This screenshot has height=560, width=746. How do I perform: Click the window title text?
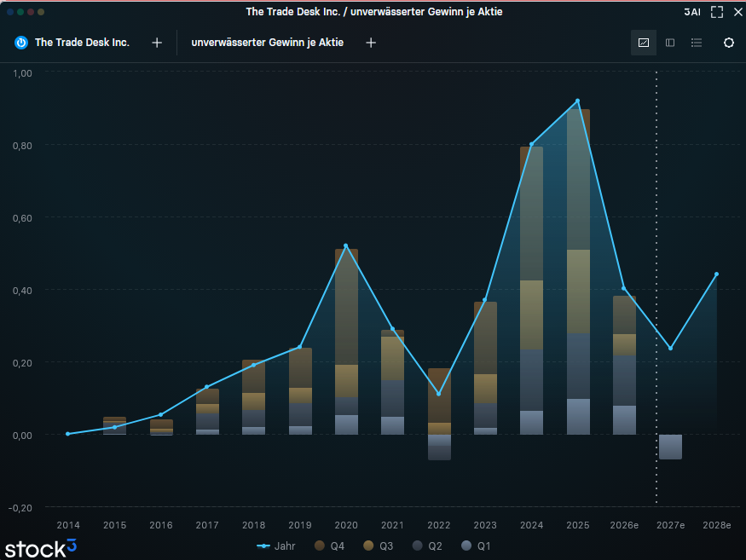click(374, 11)
